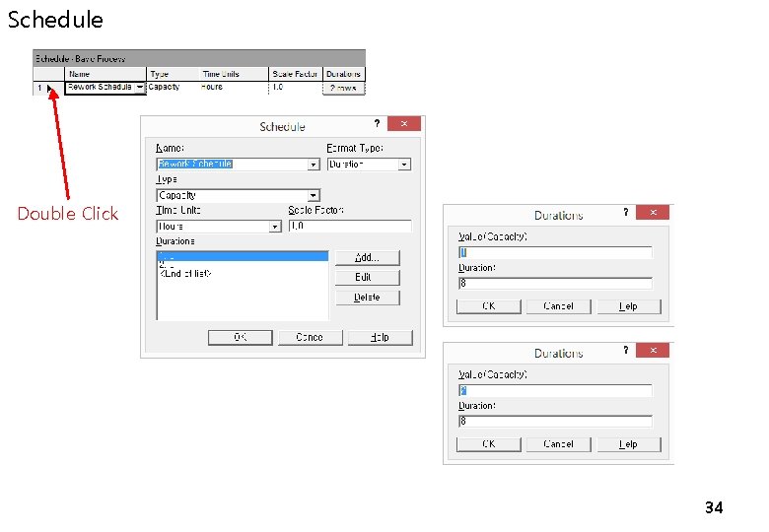769x532 pixels.
Task: Click Duration field in upper Durations dialog
Action: click(x=555, y=284)
